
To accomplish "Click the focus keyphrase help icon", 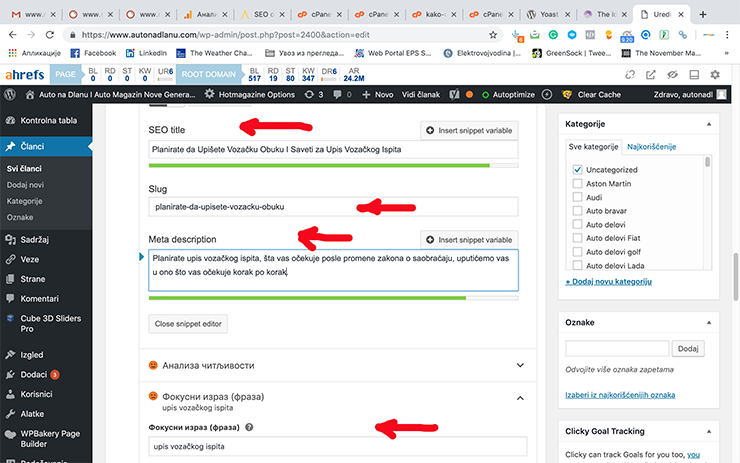I will point(249,427).
